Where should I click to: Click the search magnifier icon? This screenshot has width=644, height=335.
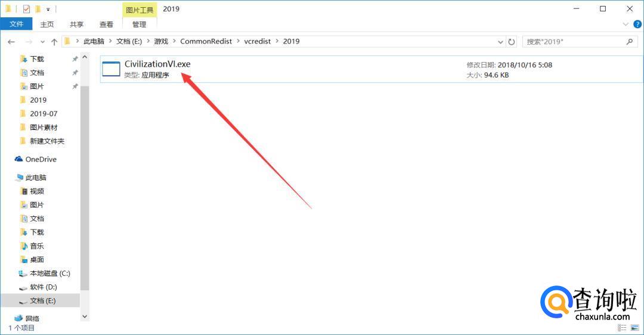pos(630,42)
